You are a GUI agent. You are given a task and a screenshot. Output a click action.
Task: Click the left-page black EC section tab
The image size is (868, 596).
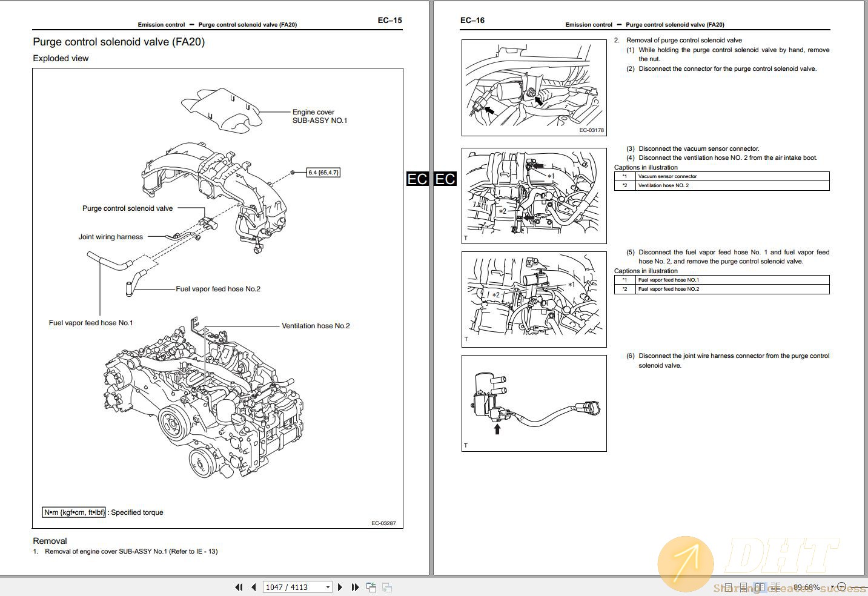click(417, 179)
